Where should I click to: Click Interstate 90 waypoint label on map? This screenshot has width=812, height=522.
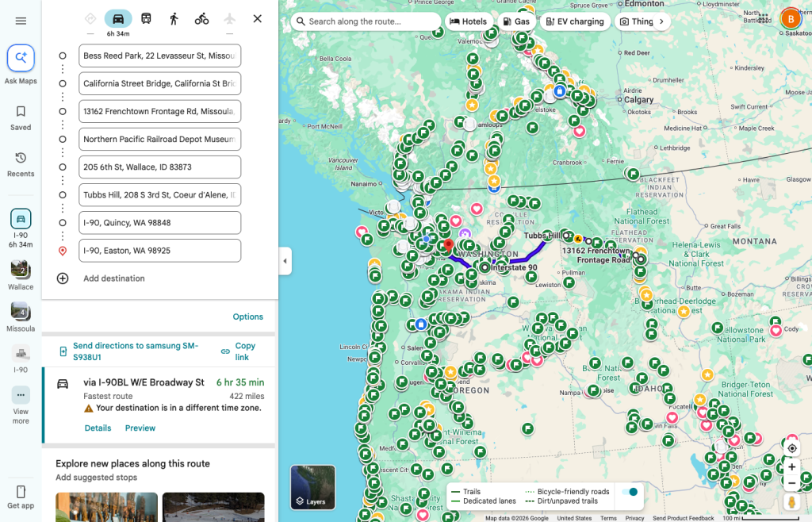(x=514, y=267)
